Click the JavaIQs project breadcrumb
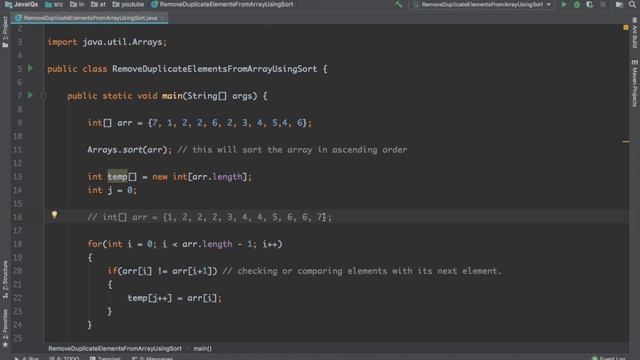Viewport: 640px width, 360px height. tap(22, 4)
